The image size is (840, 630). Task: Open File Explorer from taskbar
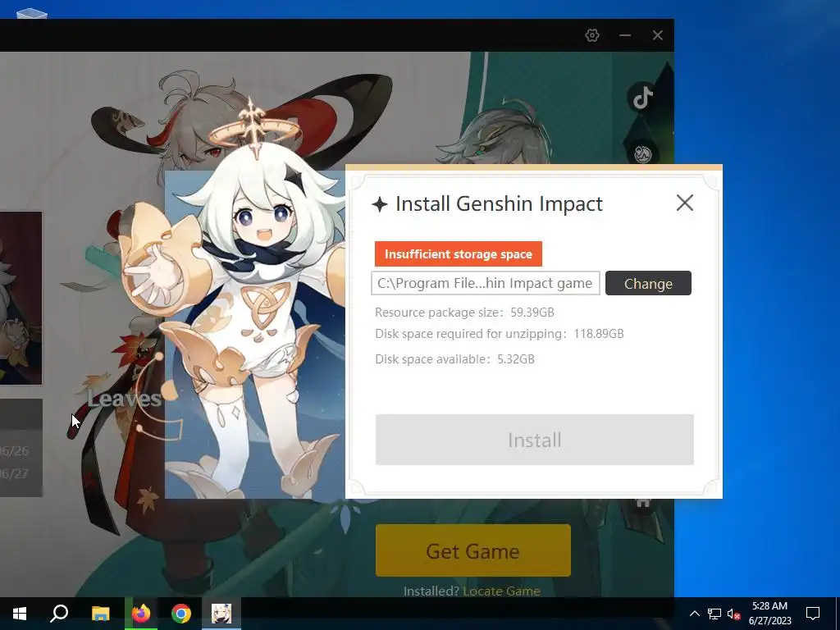100,614
